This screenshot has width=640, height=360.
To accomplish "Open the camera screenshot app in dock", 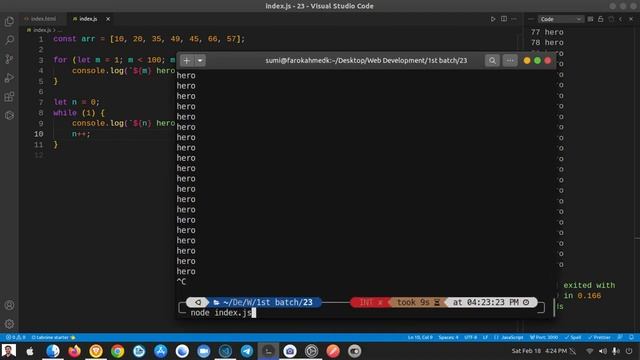I will pos(290,351).
